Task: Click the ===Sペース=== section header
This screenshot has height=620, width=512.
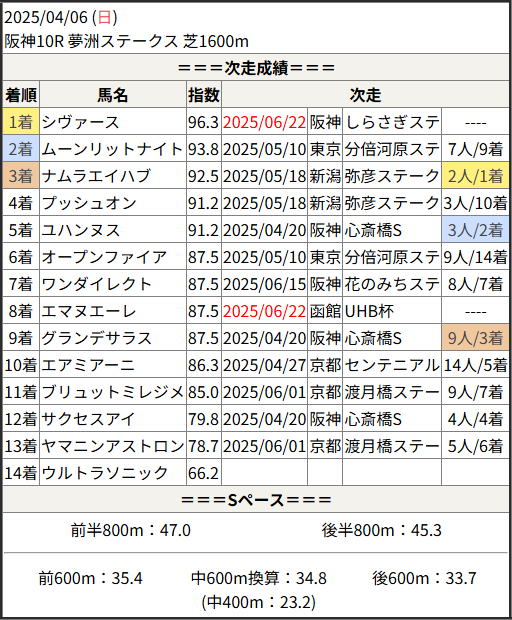Action: [x=256, y=500]
